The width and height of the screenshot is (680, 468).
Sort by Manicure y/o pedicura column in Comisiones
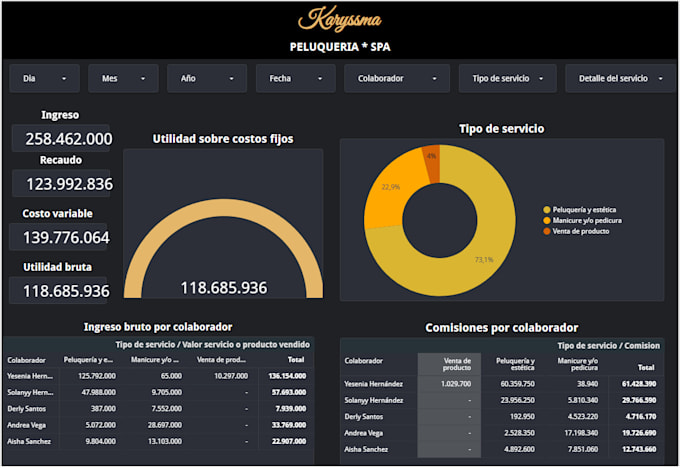(578, 364)
